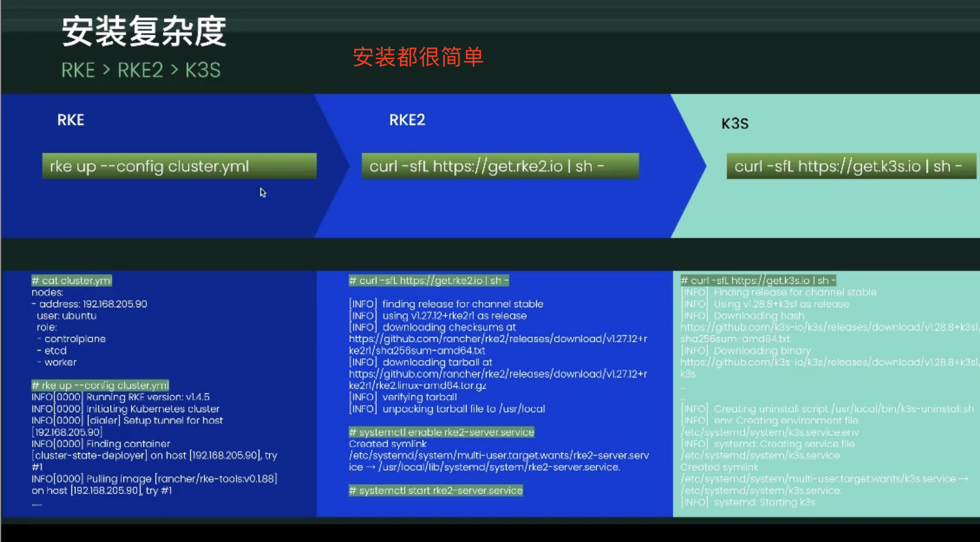This screenshot has width=980, height=542.
Task: Click highlighted # rke up command in RKE log
Action: pos(100,385)
